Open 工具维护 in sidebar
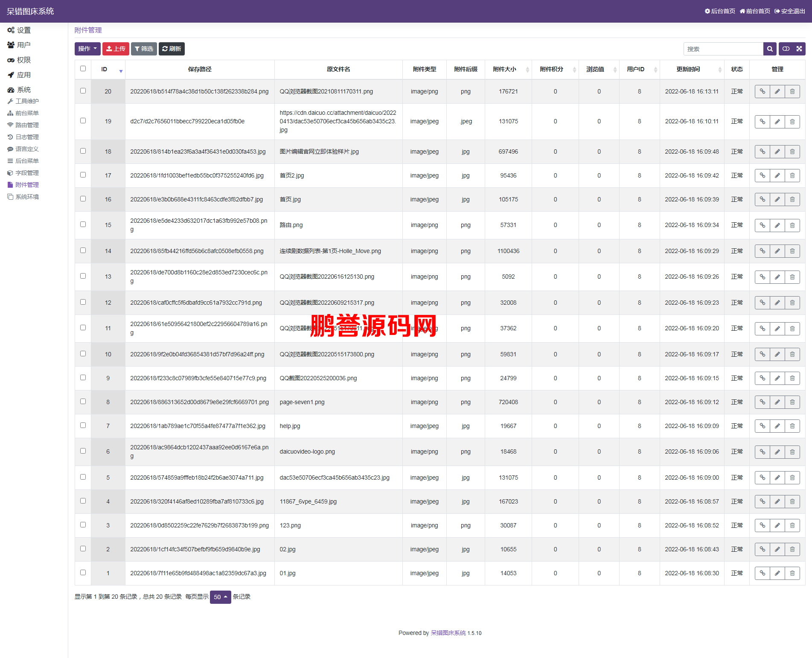Viewport: 812px width, 658px height. tap(23, 102)
